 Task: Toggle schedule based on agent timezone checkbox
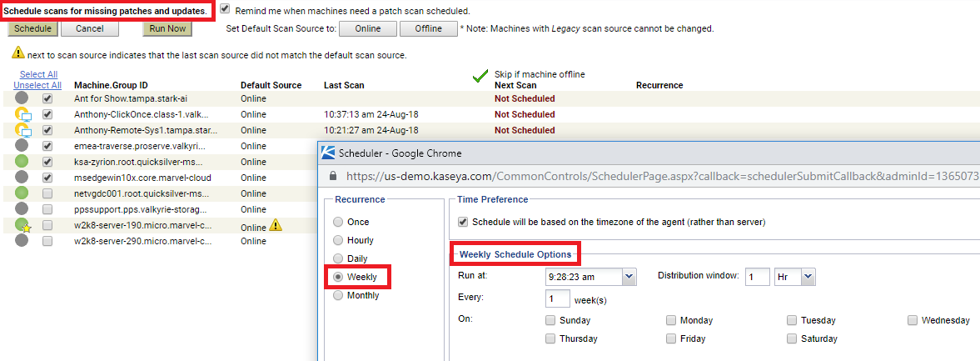click(463, 222)
